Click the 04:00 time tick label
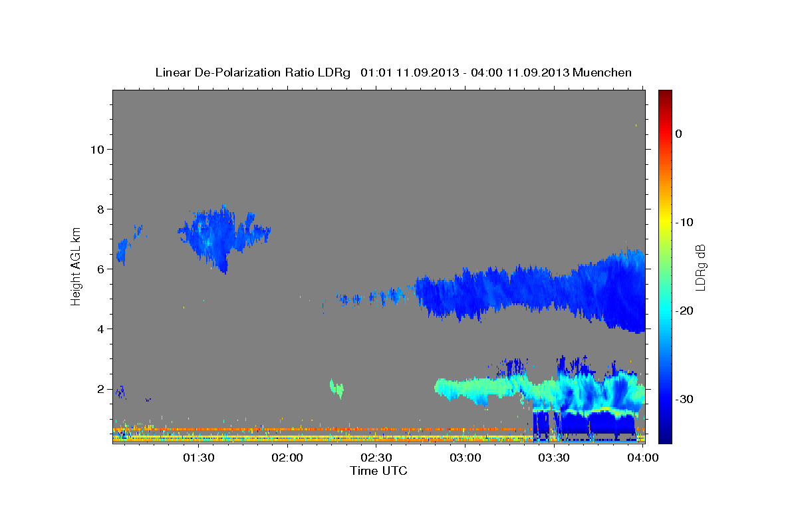The image size is (798, 532). coord(643,458)
